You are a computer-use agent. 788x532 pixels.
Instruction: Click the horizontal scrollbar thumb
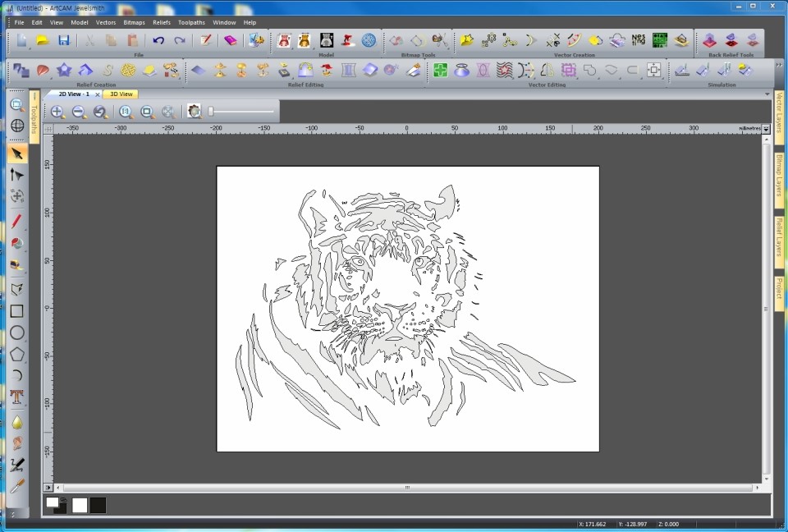click(408, 487)
